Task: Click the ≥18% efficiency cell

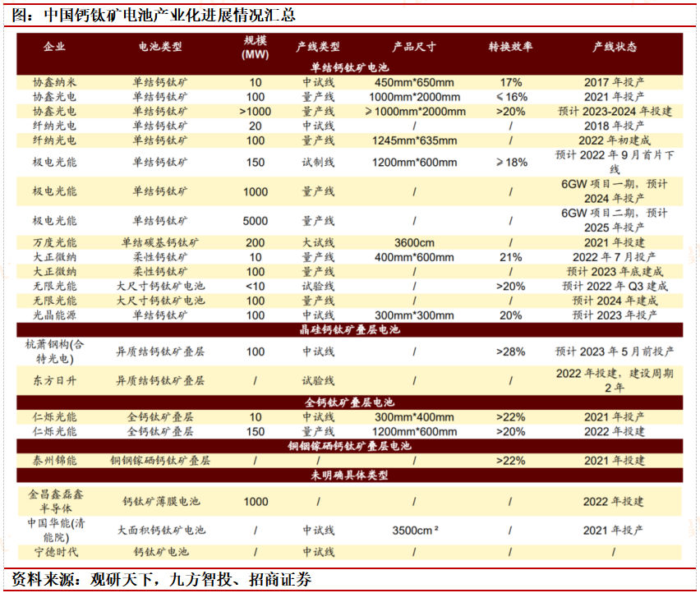Action: coord(511,163)
